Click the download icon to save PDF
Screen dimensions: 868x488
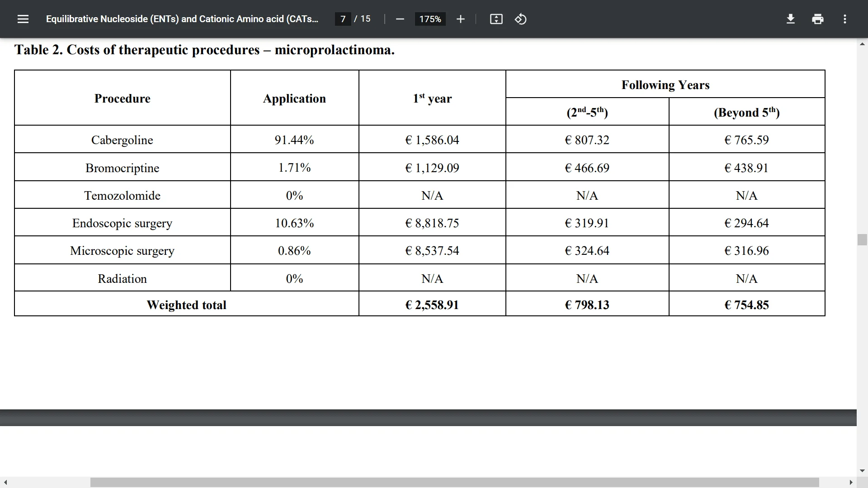click(791, 19)
